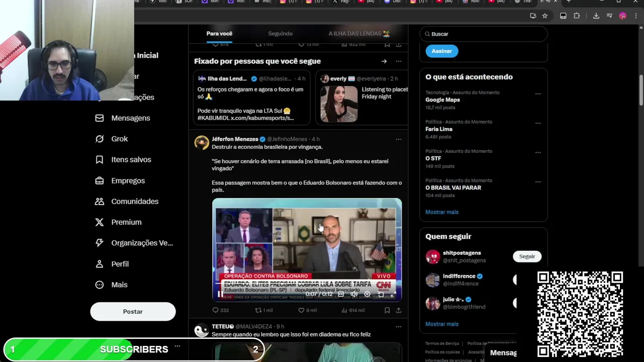Open Jéferson Menezes profile avatar
The width and height of the screenshot is (644, 362).
(x=202, y=143)
